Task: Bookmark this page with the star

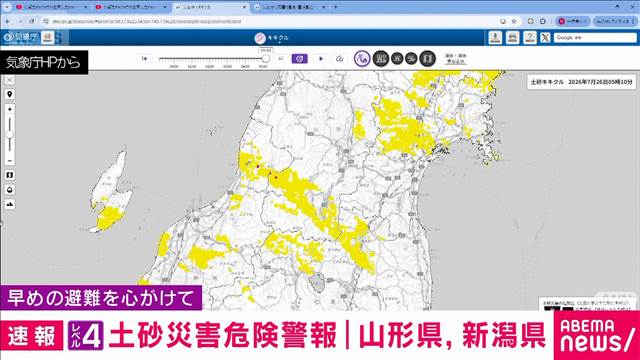Action: click(514, 21)
